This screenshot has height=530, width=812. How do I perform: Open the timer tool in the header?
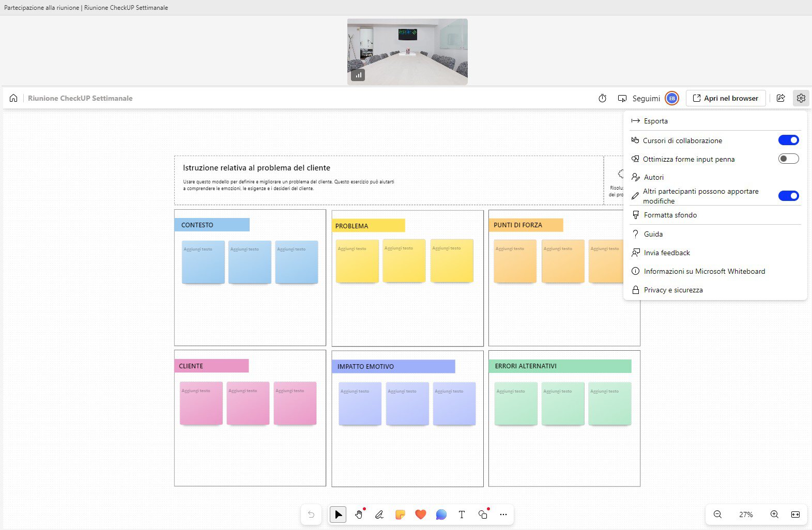point(602,98)
